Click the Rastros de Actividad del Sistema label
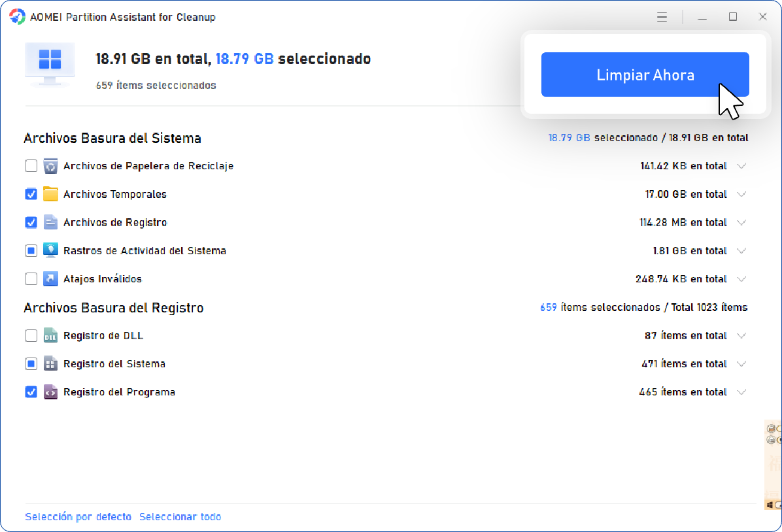The image size is (782, 532). click(x=144, y=250)
